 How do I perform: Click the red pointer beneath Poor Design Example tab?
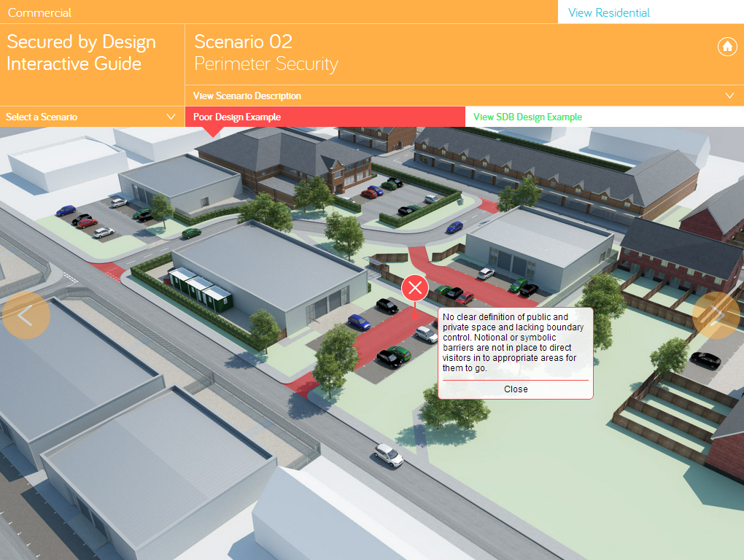point(212,130)
